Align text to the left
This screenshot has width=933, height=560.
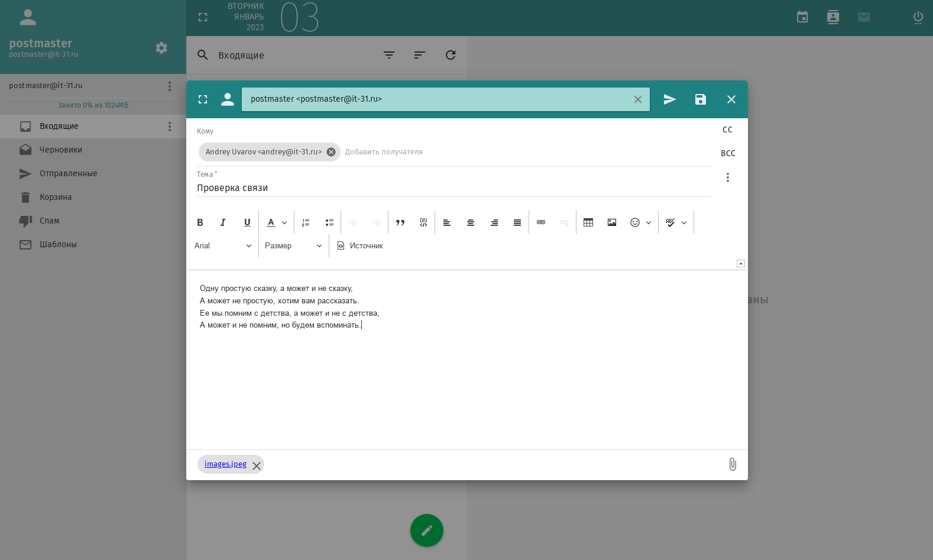click(447, 222)
